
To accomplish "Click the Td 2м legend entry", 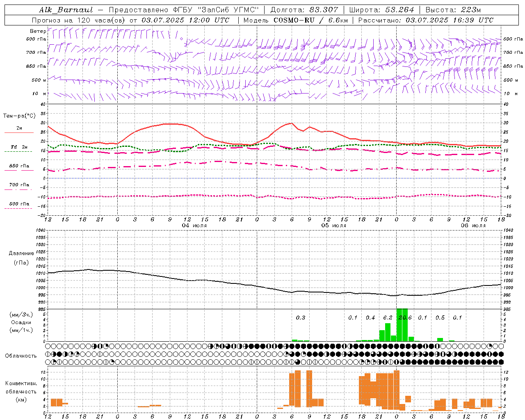I will [19, 147].
